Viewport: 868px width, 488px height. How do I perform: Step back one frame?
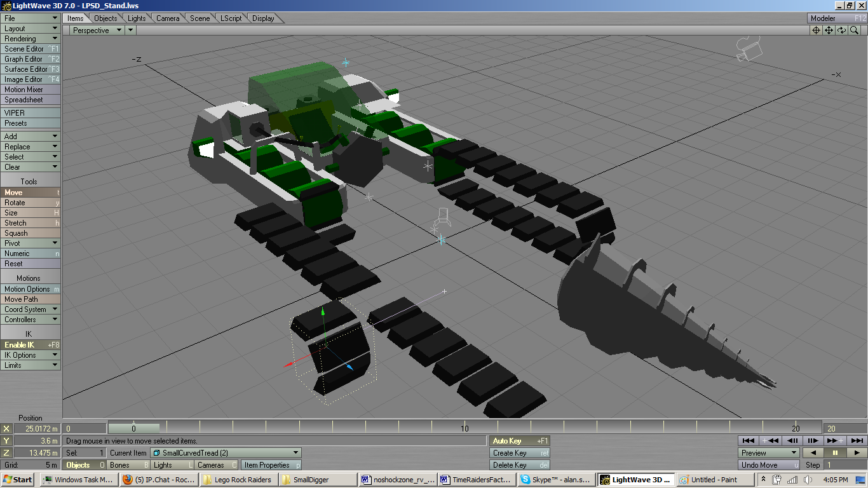coord(792,440)
